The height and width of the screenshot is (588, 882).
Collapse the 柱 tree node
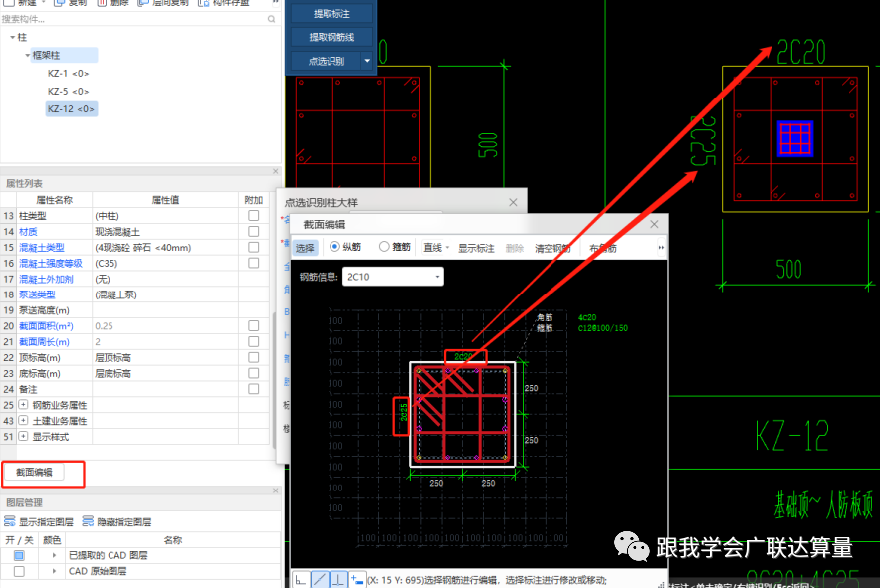tap(12, 37)
